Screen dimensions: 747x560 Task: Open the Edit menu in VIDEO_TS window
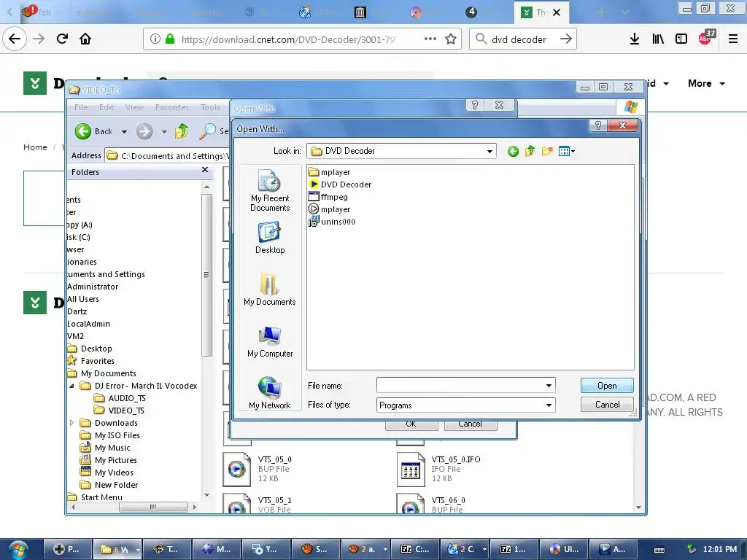click(x=107, y=107)
